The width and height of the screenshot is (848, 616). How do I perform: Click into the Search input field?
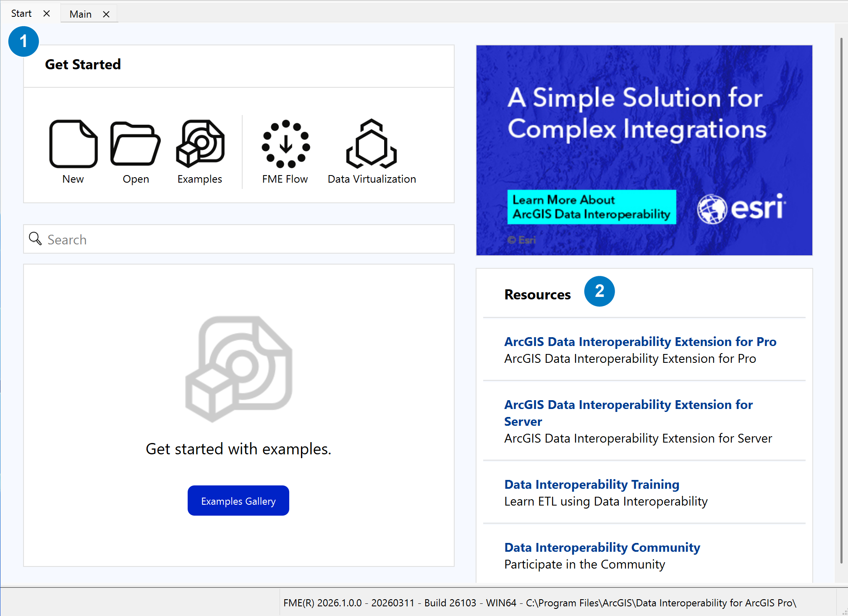click(239, 239)
